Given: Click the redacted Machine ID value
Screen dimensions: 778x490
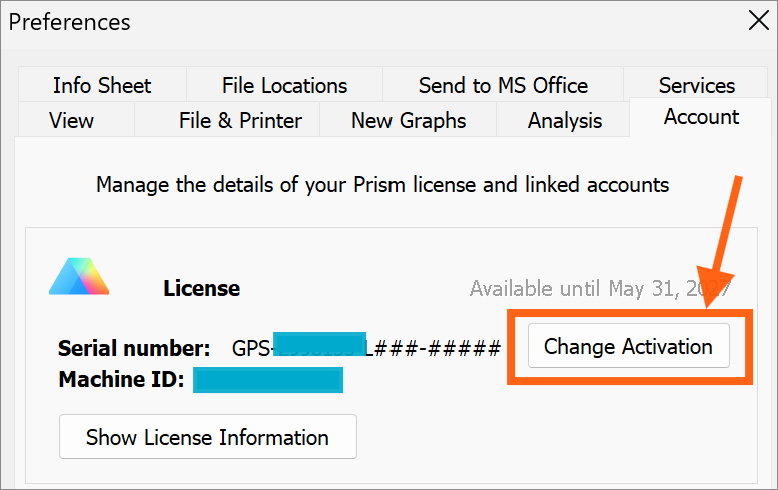Looking at the screenshot, I should click(x=268, y=380).
